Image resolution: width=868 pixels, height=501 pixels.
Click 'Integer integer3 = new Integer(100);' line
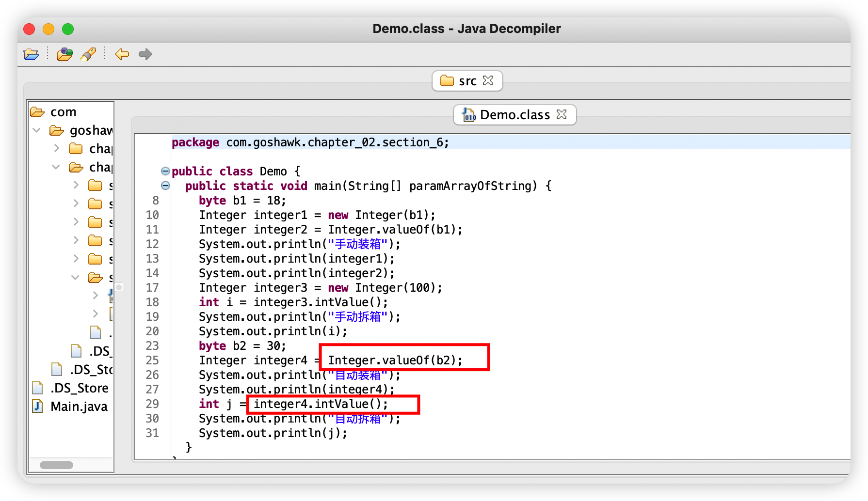320,288
